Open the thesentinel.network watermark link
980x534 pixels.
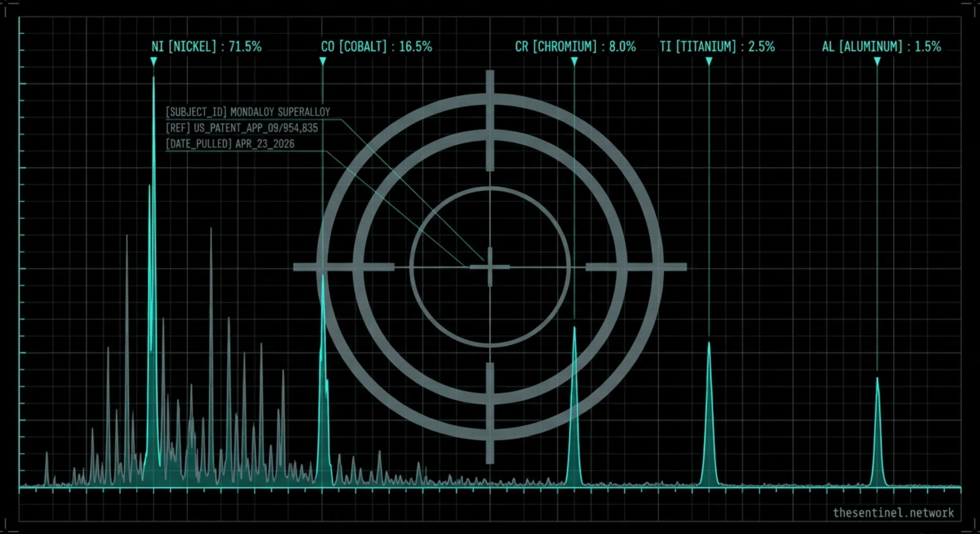[x=893, y=513]
